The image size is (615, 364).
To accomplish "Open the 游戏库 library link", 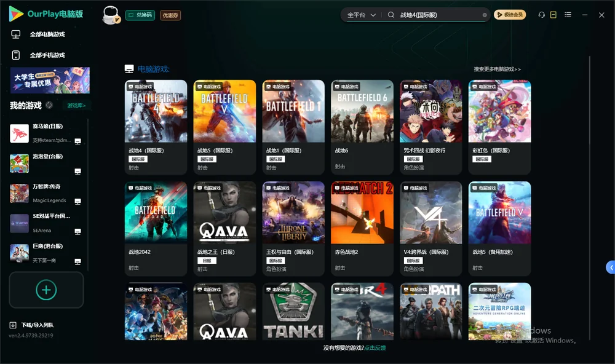I will coord(76,105).
